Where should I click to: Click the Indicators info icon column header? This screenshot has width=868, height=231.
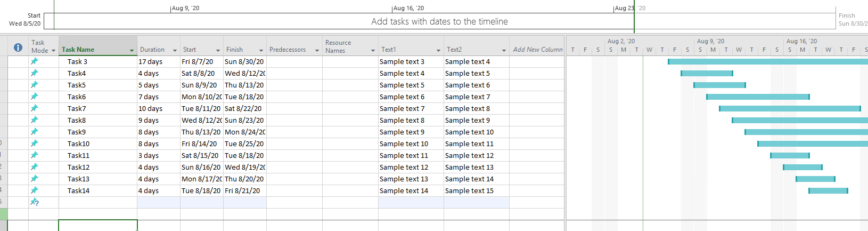click(x=18, y=47)
